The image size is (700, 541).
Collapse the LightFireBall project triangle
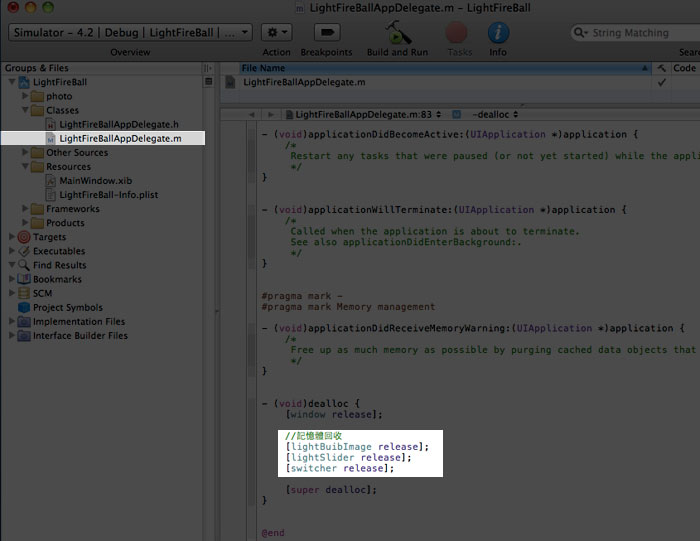point(12,82)
